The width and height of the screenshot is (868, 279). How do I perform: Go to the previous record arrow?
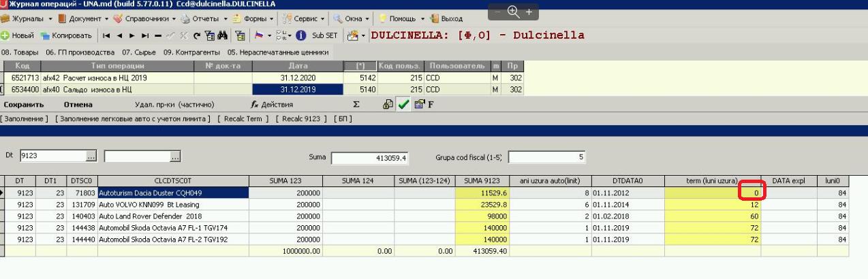119,35
